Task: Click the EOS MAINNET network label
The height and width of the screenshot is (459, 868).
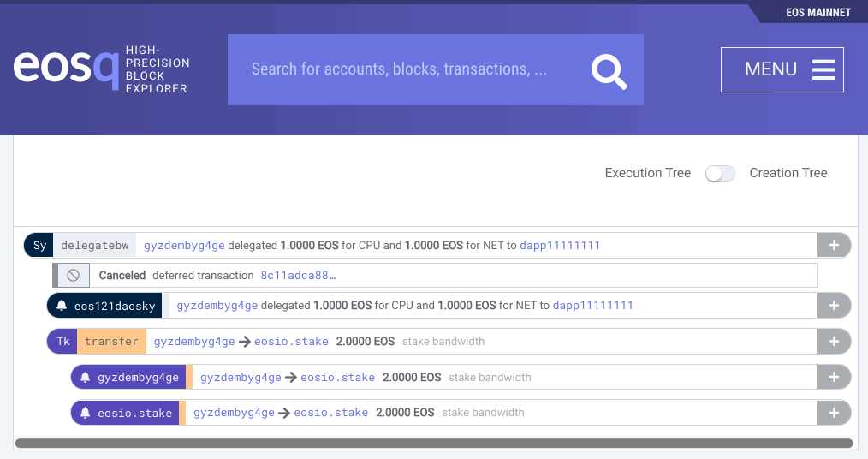Action: [x=818, y=12]
